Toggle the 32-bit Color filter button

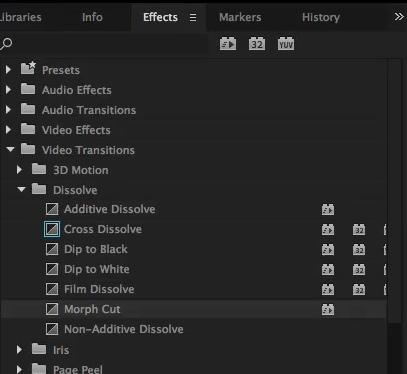(257, 44)
